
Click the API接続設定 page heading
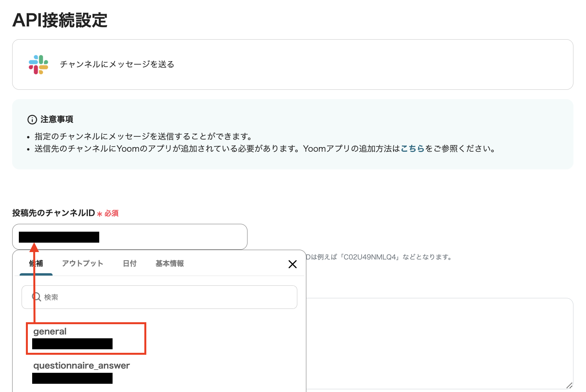coord(60,20)
